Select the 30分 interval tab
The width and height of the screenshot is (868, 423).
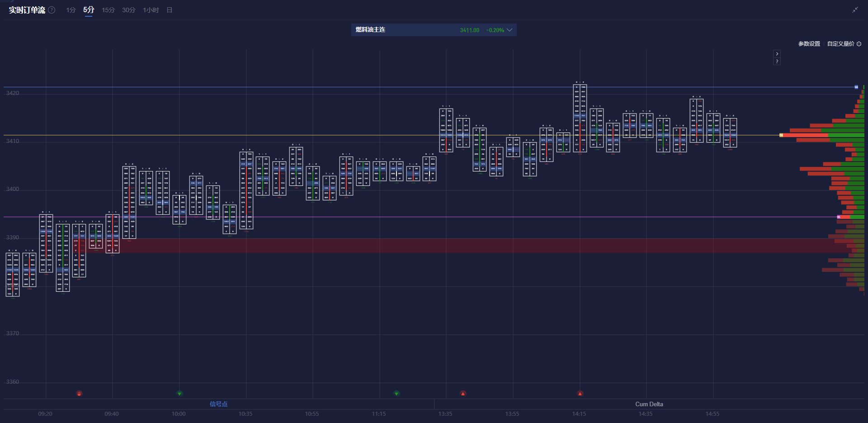pyautogui.click(x=128, y=10)
